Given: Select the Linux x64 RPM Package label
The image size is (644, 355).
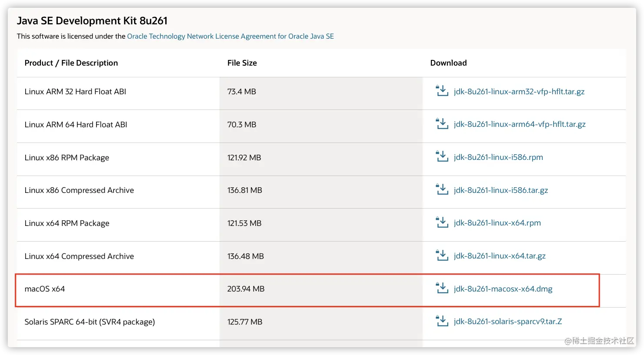Looking at the screenshot, I should coord(67,223).
